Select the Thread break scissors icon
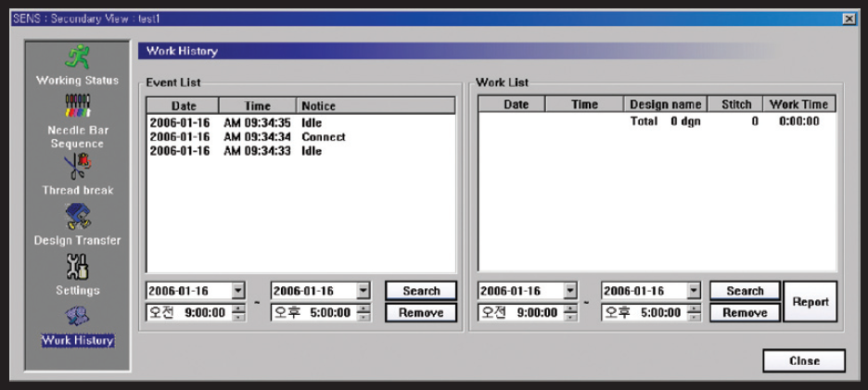868x390 pixels. pyautogui.click(x=78, y=167)
